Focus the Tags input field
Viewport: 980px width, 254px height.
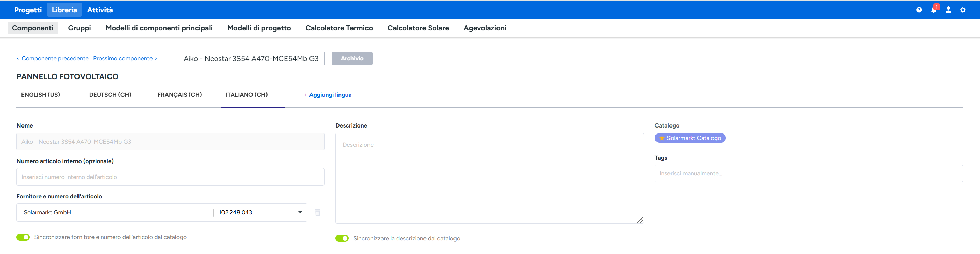coord(808,174)
